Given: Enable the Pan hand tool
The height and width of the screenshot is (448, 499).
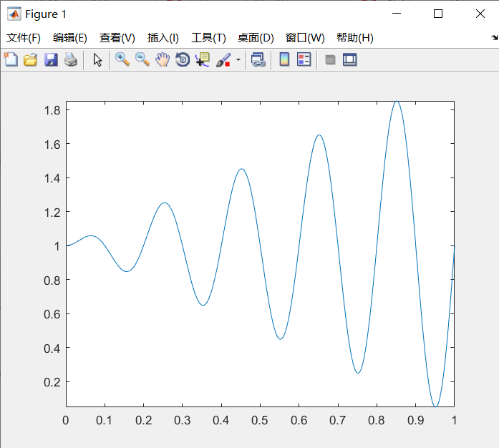Looking at the screenshot, I should click(x=163, y=59).
